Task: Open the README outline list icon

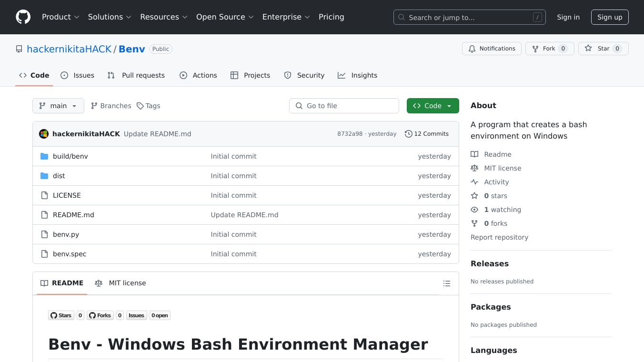Action: coord(446,283)
